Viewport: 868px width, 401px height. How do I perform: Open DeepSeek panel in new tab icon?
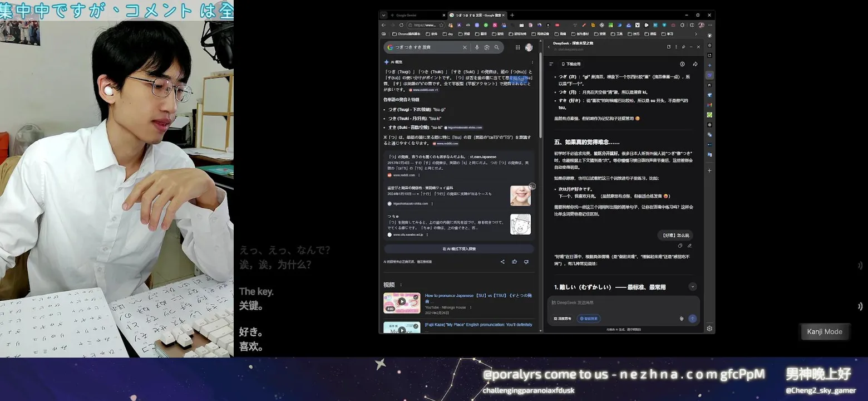click(669, 47)
